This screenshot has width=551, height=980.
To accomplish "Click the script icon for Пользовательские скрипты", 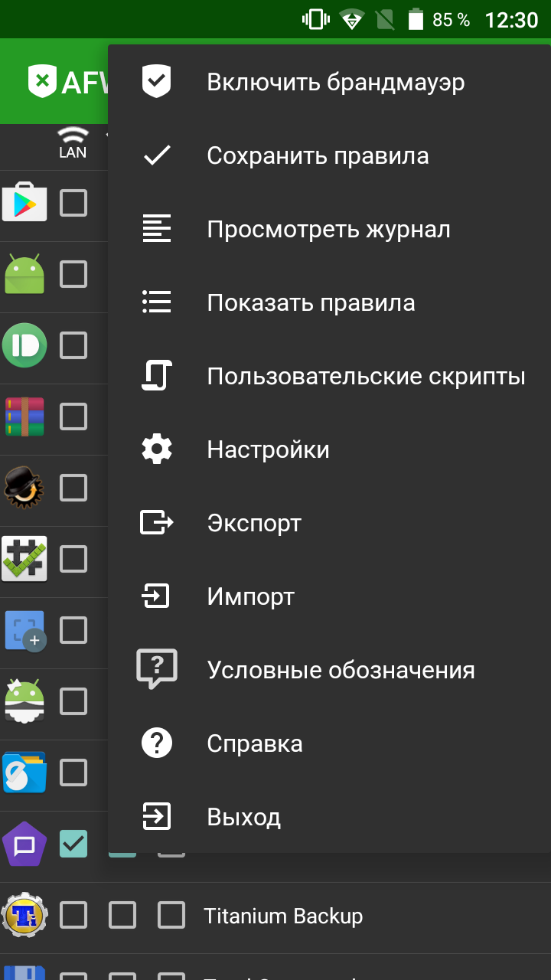I will coord(157,376).
